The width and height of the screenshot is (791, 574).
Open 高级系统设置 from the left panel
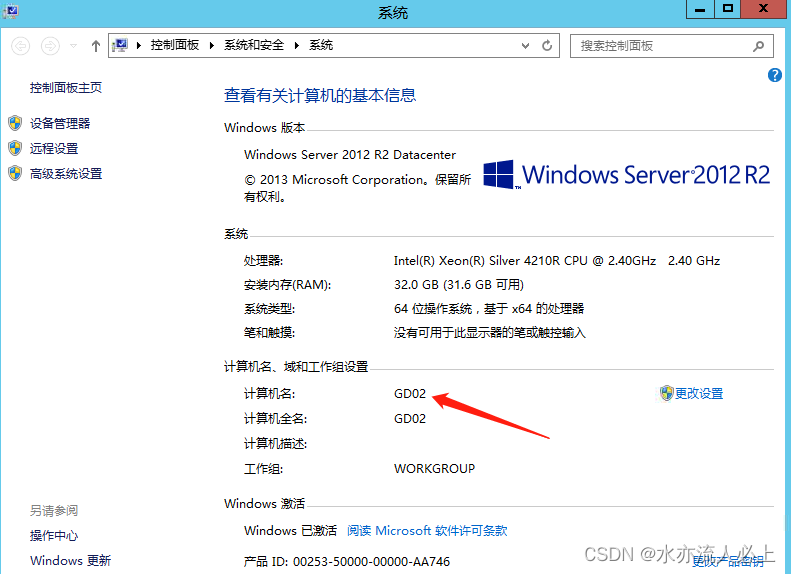66,173
